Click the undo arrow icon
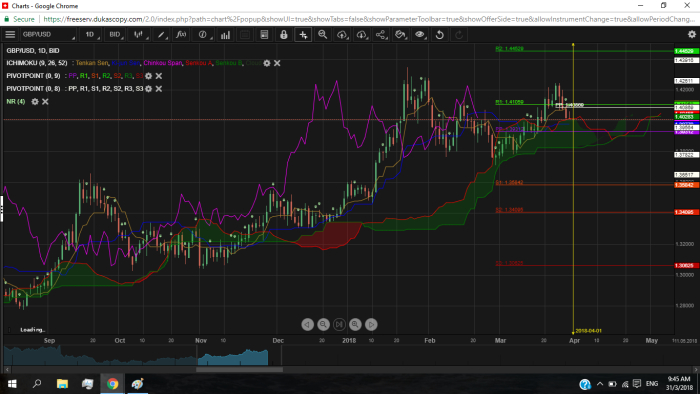700x394 pixels. 439,34
